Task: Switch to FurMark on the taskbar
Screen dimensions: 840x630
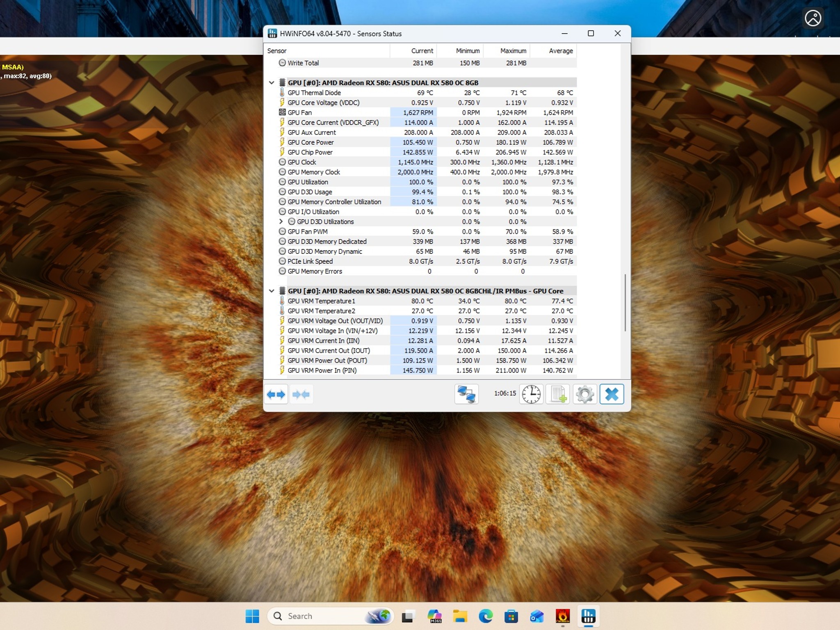Action: coord(562,616)
